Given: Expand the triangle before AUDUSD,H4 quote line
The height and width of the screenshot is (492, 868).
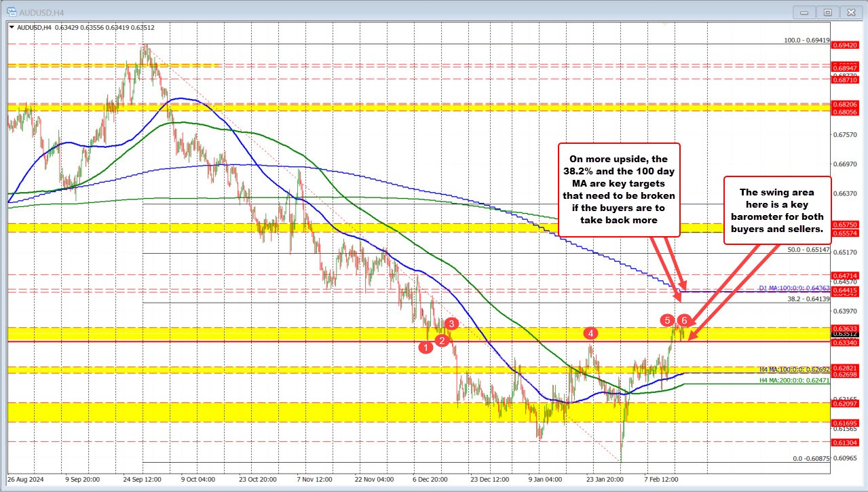Looking at the screenshot, I should coord(12,28).
